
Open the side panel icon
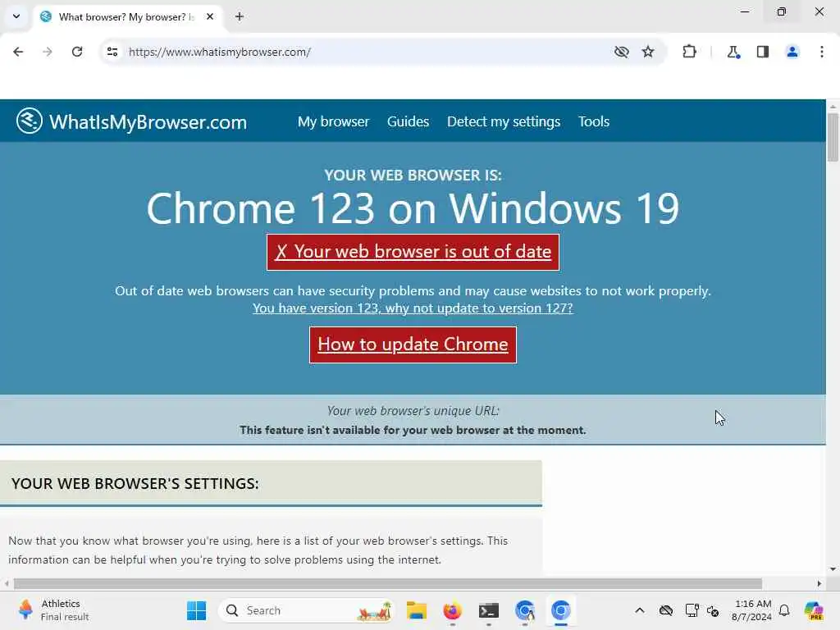tap(763, 52)
